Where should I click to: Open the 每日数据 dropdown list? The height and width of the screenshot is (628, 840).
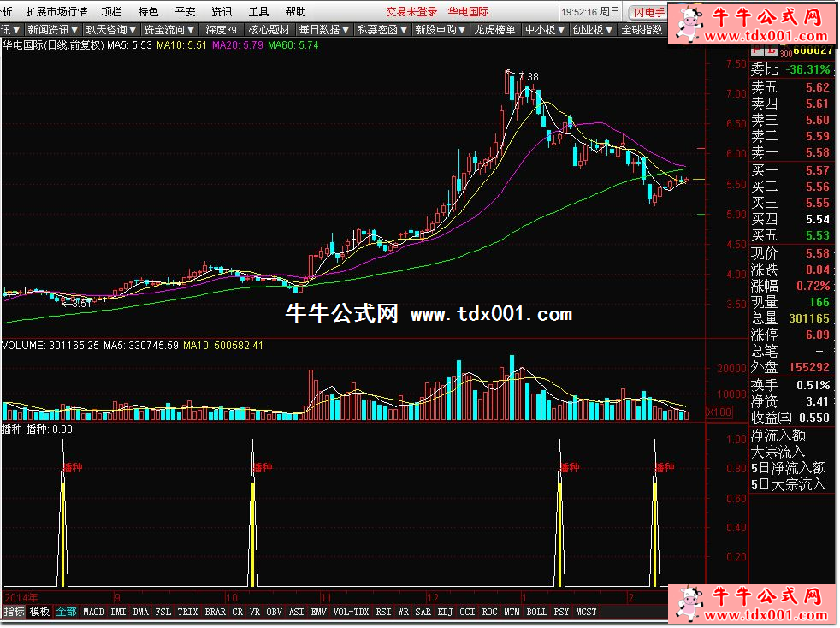[324, 29]
